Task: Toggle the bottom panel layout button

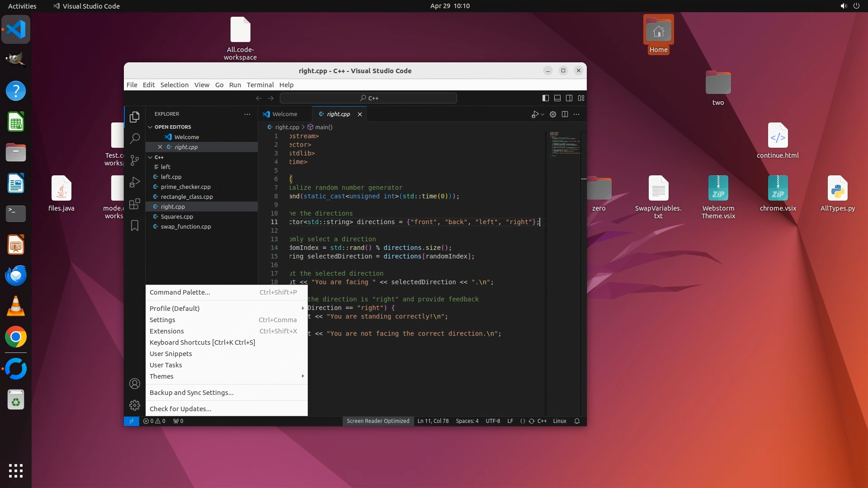Action: click(x=557, y=98)
